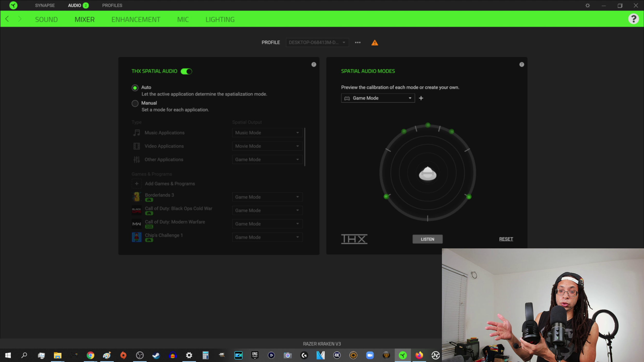Open the Enhancement tab
The width and height of the screenshot is (644, 362).
pyautogui.click(x=136, y=19)
